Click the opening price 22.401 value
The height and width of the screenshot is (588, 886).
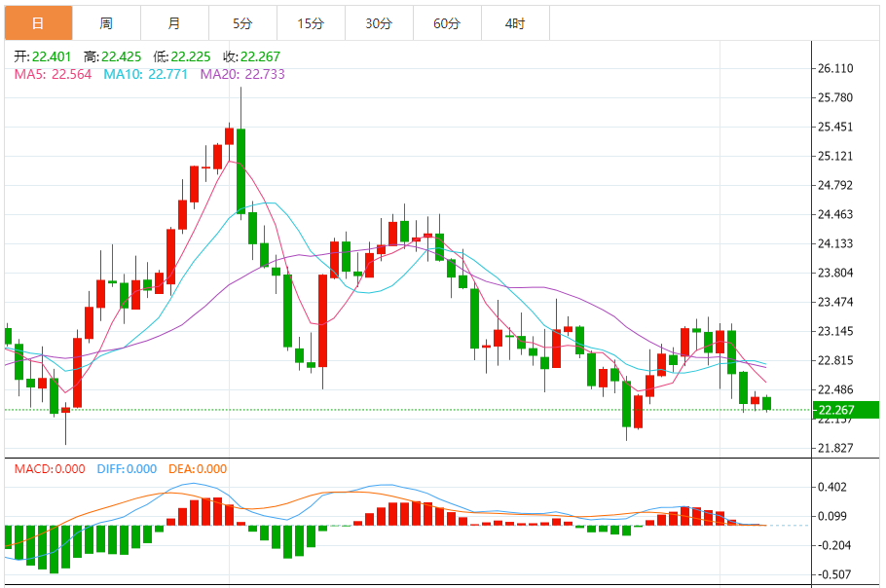52,57
